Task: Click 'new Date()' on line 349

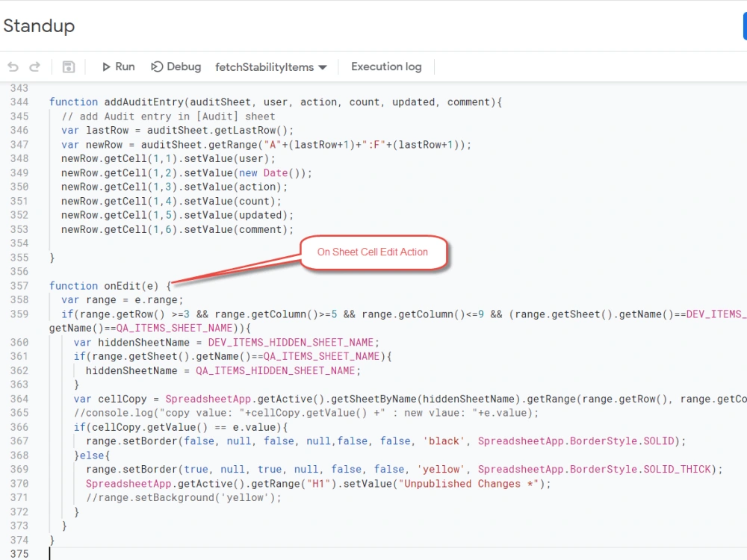Action: pos(270,173)
